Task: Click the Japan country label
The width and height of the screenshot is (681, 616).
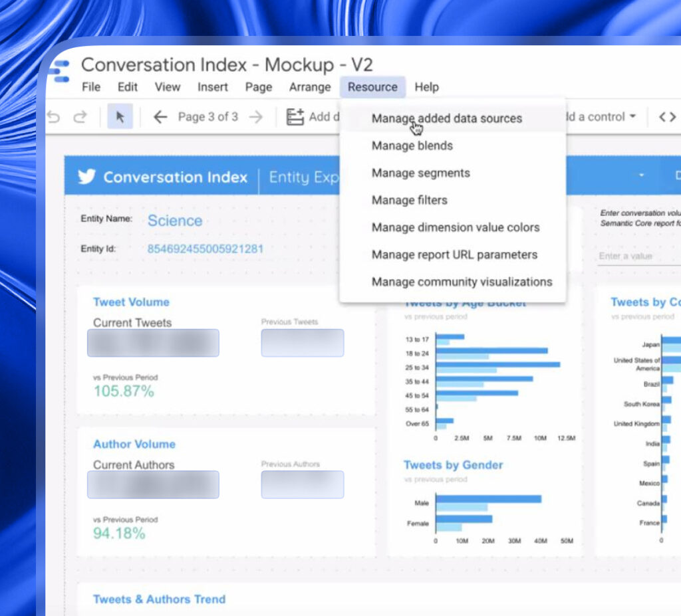Action: pyautogui.click(x=651, y=344)
